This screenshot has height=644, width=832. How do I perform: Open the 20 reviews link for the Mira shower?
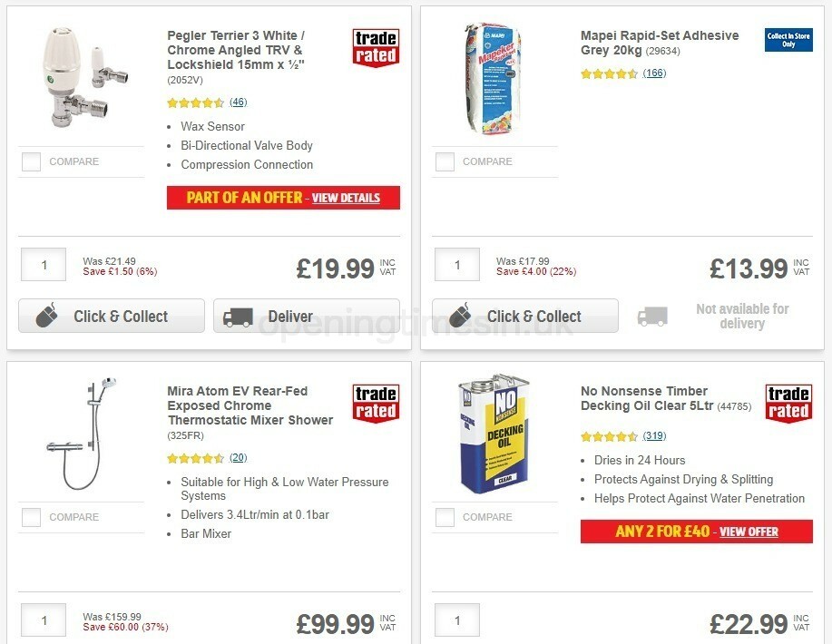[x=237, y=457]
